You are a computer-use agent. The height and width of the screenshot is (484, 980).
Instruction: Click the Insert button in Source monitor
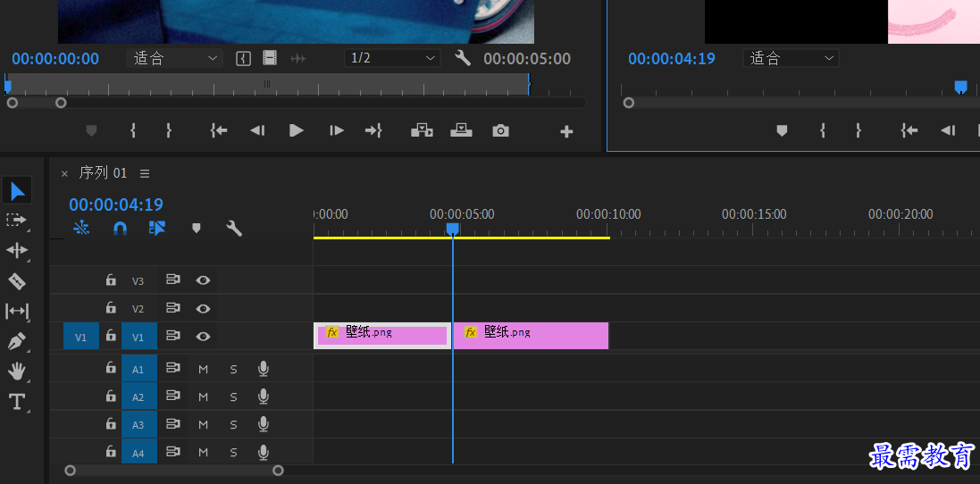(x=422, y=130)
